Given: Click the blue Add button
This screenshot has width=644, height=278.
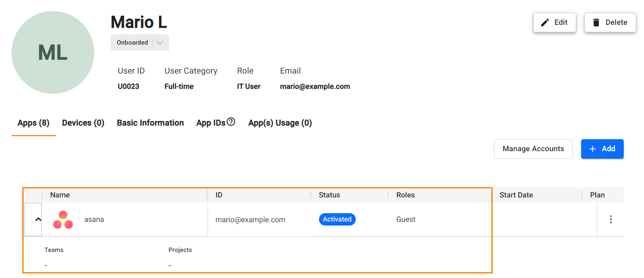Looking at the screenshot, I should pos(602,149).
